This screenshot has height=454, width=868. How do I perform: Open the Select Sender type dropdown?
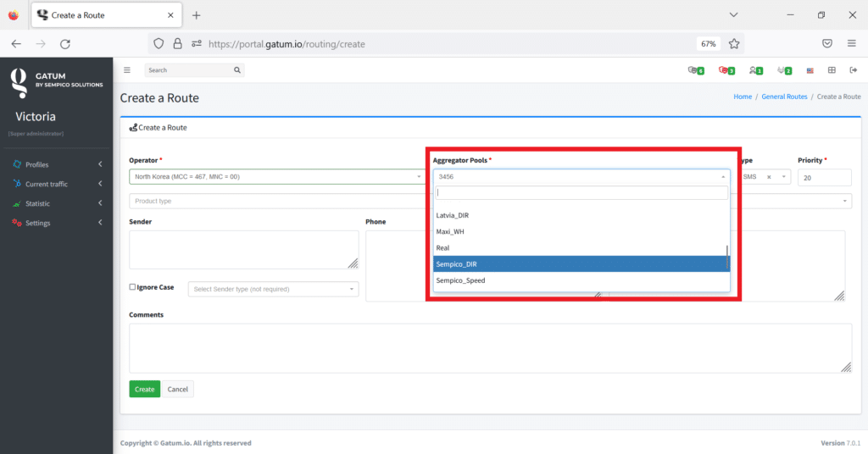tap(273, 290)
